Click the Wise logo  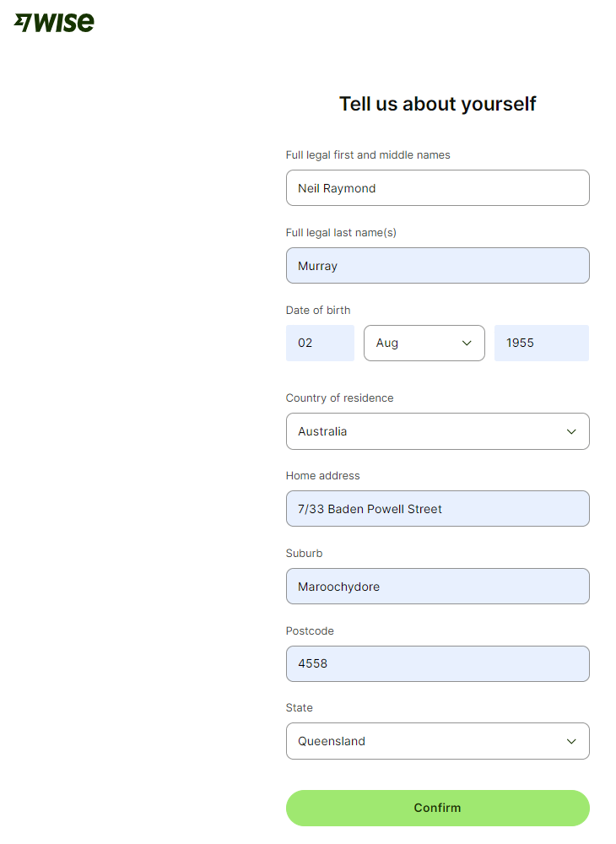(x=54, y=23)
